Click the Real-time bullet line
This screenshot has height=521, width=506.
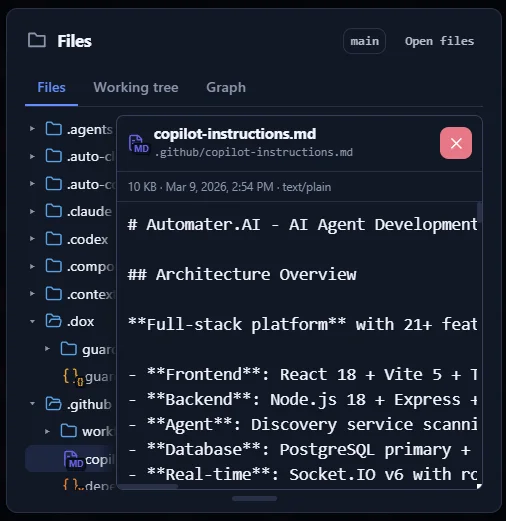tap(302, 474)
